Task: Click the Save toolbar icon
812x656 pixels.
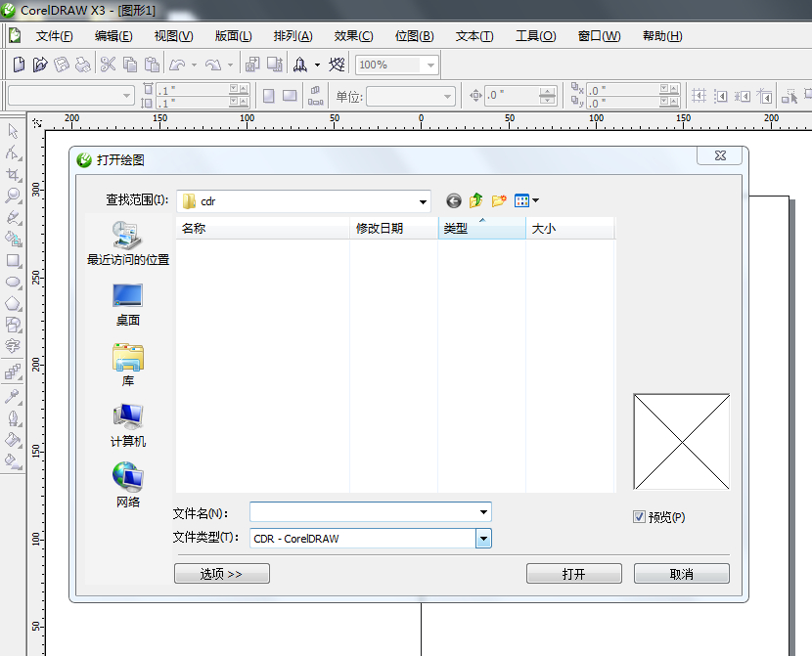Action: click(x=62, y=65)
